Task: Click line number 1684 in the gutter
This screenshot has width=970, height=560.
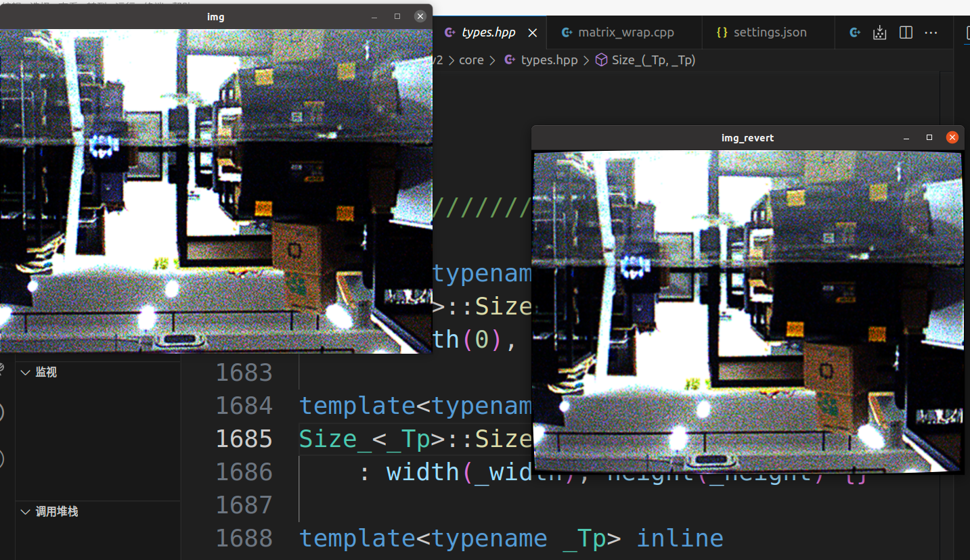Action: [x=244, y=406]
